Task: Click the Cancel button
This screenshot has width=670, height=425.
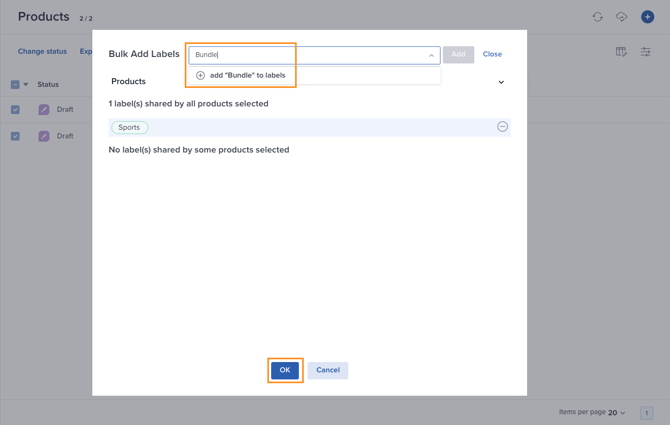Action: coord(328,370)
